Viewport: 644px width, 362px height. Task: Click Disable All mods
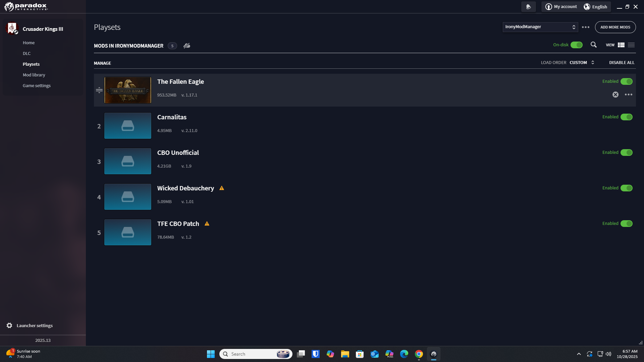pyautogui.click(x=622, y=63)
